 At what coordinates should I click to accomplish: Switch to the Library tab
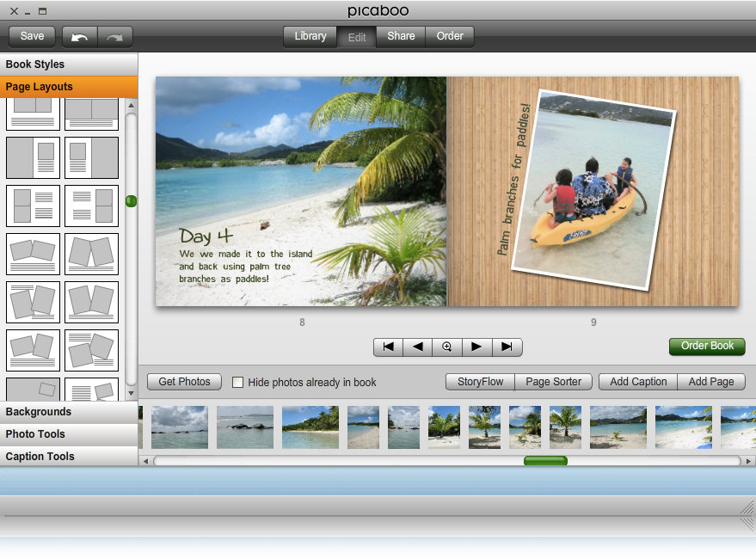[x=310, y=36]
